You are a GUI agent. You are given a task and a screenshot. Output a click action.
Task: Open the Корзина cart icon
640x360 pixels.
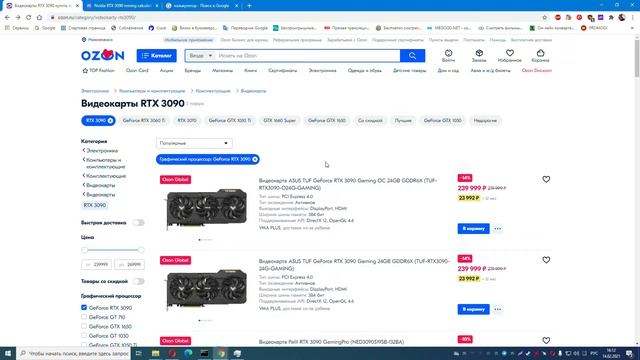click(x=540, y=56)
